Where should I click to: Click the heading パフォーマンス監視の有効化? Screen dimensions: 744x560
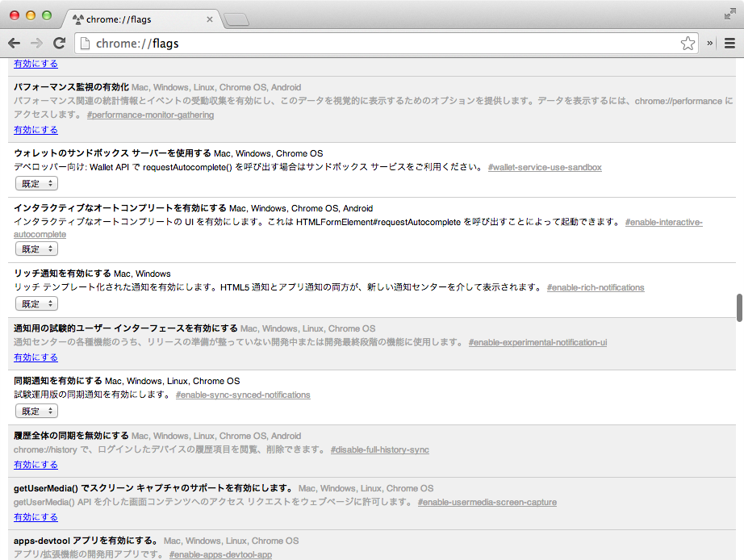click(71, 87)
